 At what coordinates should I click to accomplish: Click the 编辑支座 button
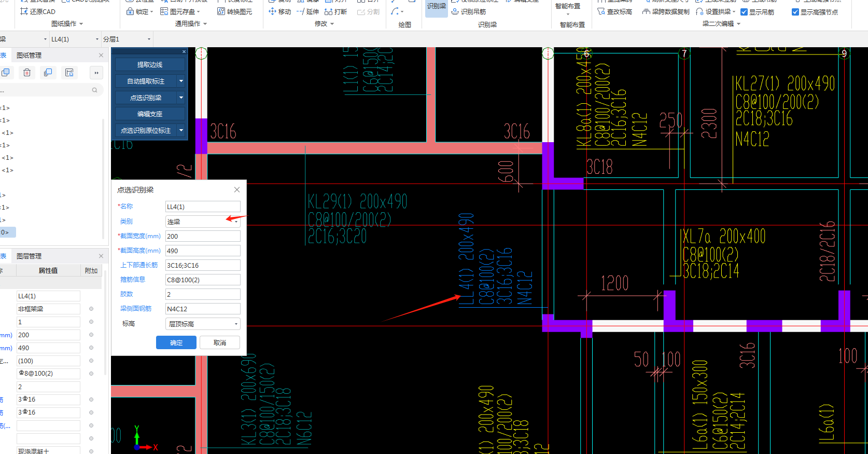150,114
